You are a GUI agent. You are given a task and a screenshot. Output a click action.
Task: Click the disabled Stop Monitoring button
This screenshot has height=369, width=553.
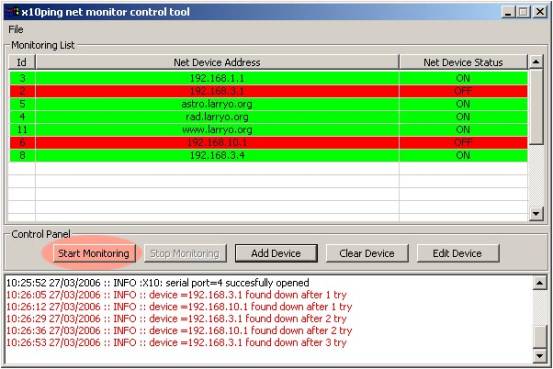tap(185, 253)
